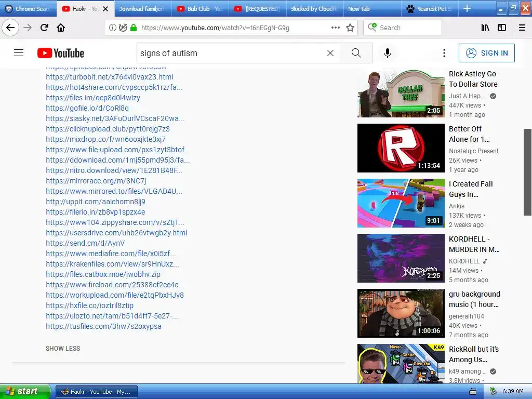Image resolution: width=532 pixels, height=399 pixels.
Task: Open the browser library icon
Action: click(485, 28)
